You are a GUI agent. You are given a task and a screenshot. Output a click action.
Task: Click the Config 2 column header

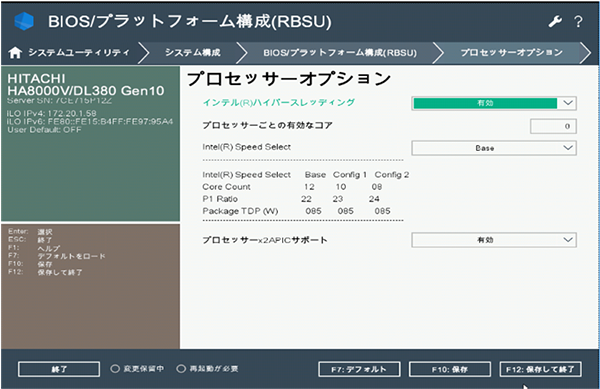392,175
